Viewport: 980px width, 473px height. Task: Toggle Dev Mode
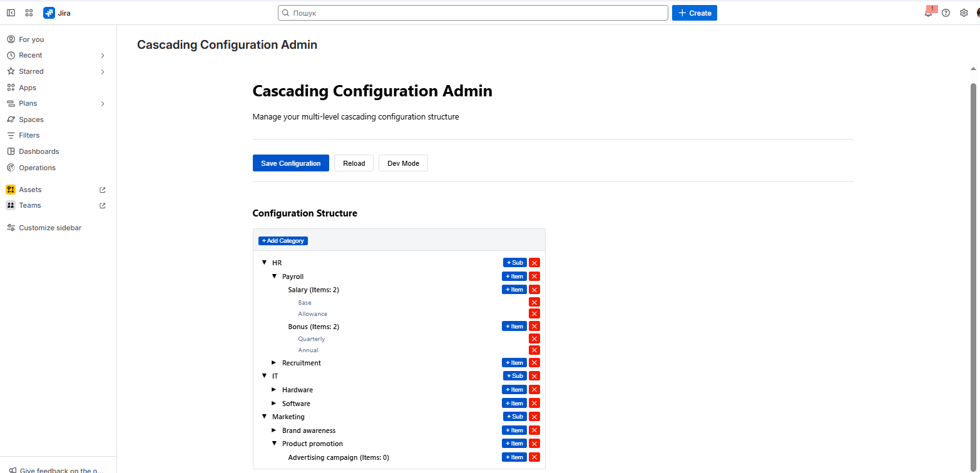pos(403,163)
